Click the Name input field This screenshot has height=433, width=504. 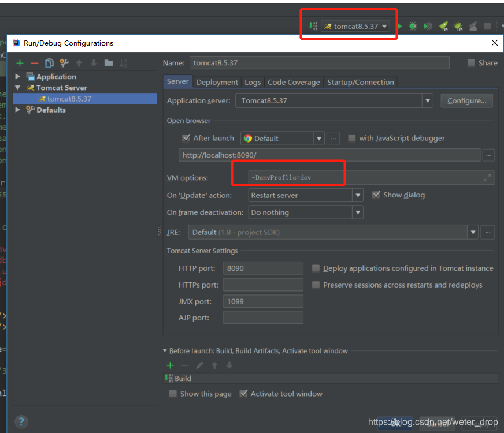(x=319, y=63)
